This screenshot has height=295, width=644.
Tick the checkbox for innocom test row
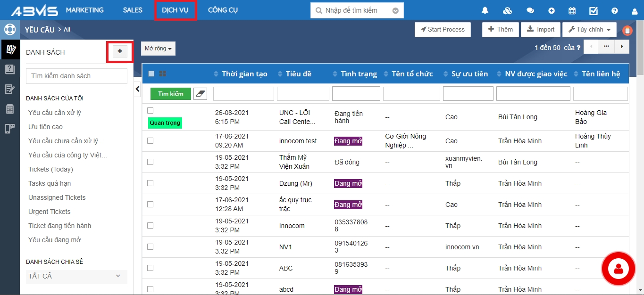151,140
